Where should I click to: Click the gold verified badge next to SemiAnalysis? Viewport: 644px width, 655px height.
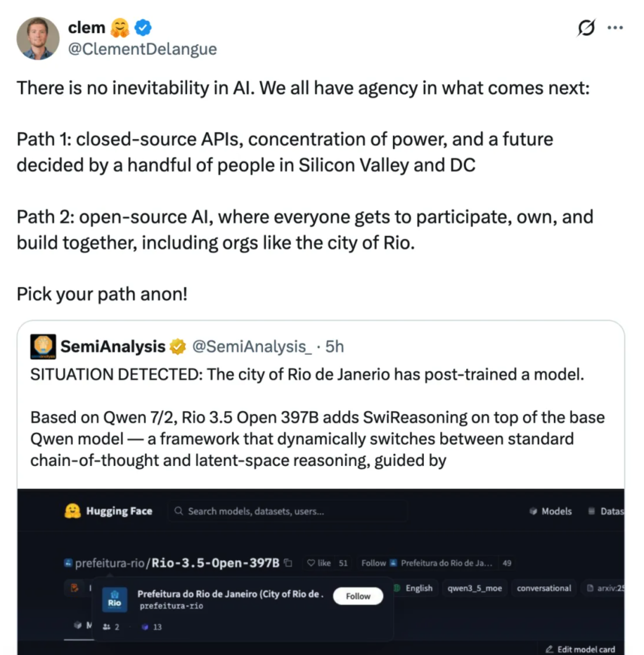[x=178, y=346]
